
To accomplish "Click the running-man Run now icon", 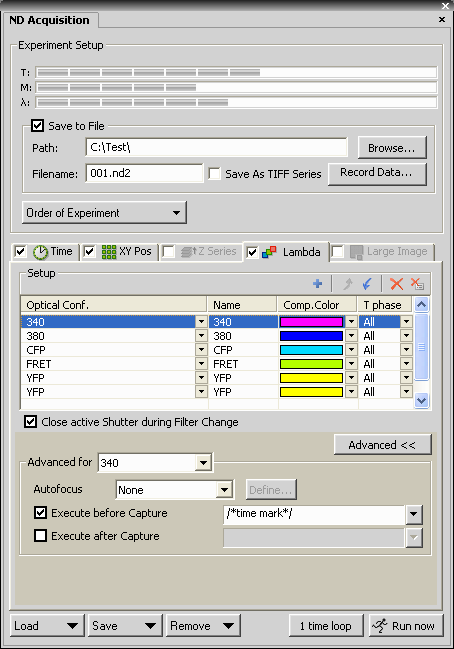I will pyautogui.click(x=380, y=625).
